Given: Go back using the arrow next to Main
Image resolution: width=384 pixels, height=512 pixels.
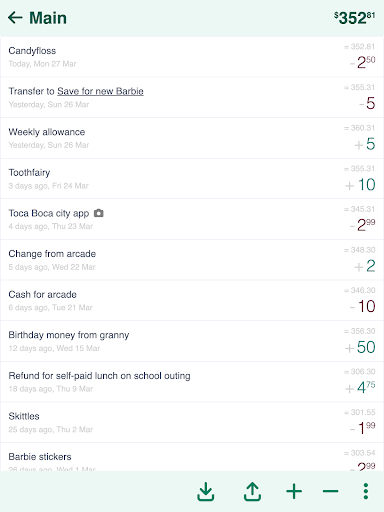Looking at the screenshot, I should (15, 18).
